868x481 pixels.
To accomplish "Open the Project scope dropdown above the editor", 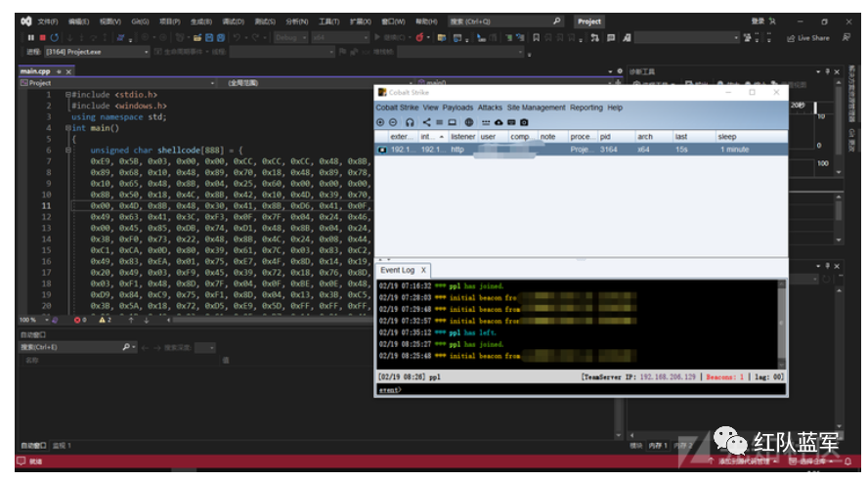I will click(117, 83).
